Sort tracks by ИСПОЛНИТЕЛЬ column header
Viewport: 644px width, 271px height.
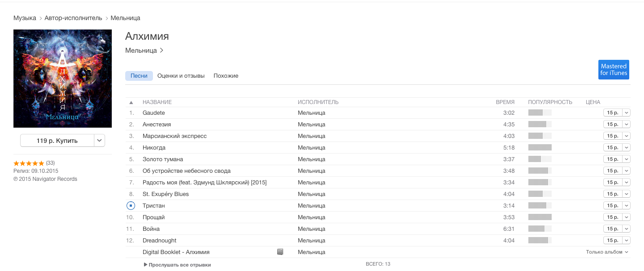(318, 102)
